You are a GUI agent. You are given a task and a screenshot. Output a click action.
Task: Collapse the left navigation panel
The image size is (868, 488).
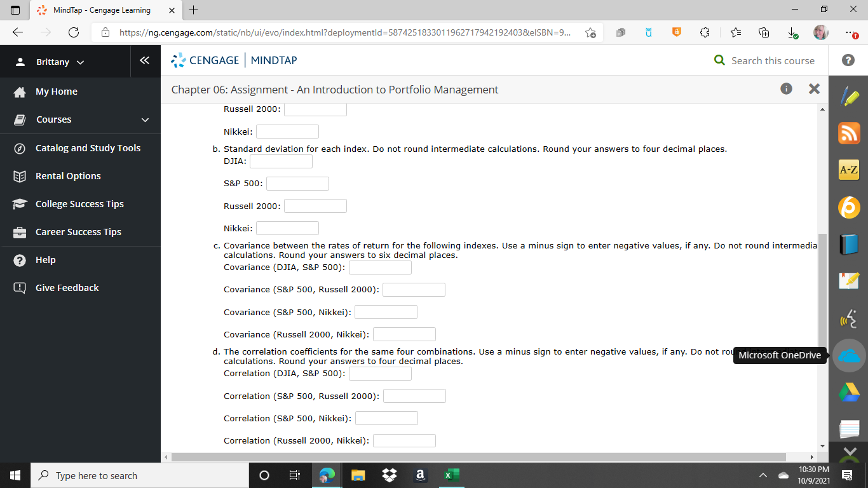pyautogui.click(x=145, y=61)
